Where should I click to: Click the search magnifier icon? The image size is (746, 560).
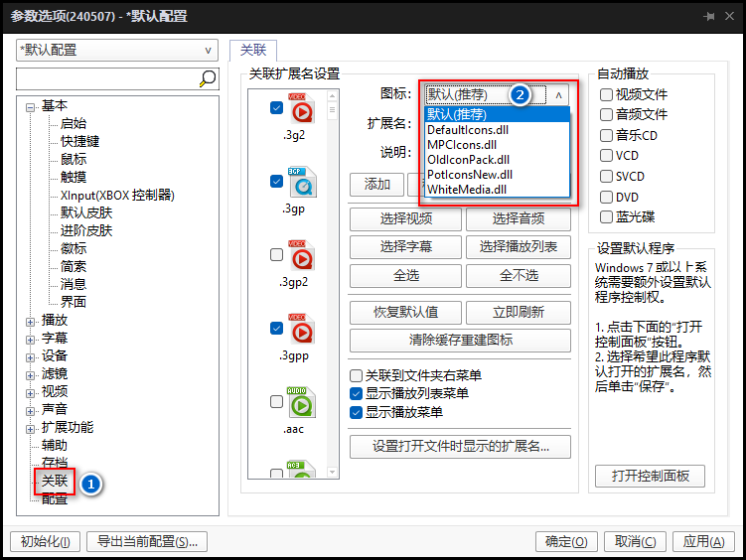(208, 78)
